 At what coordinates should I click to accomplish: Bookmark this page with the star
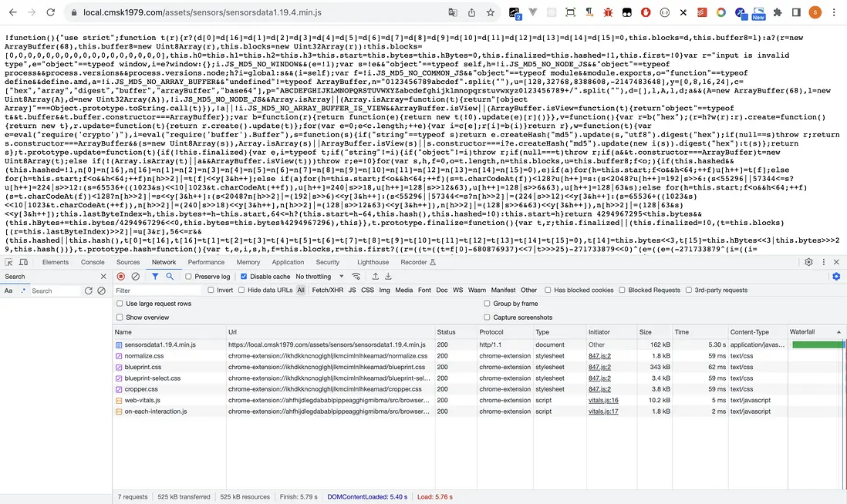click(x=490, y=12)
